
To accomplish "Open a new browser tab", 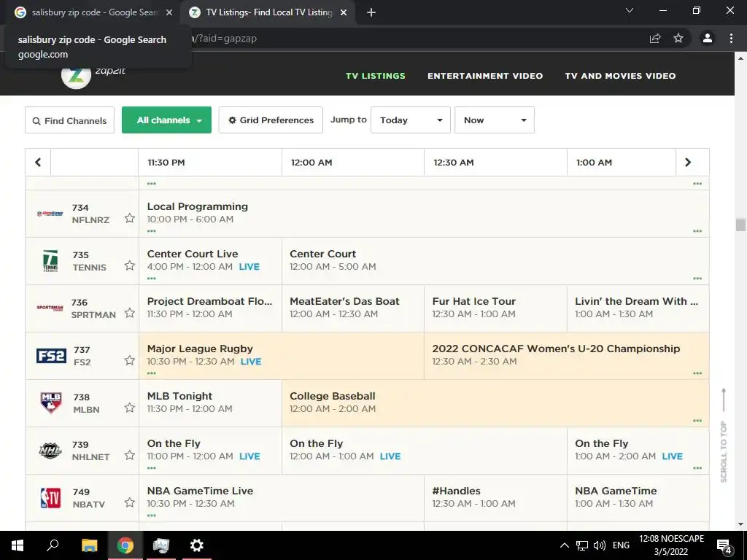I will tap(371, 12).
